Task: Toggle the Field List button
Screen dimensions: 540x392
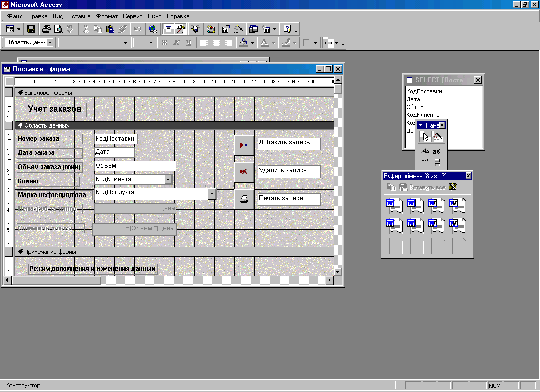Action: coord(168,29)
